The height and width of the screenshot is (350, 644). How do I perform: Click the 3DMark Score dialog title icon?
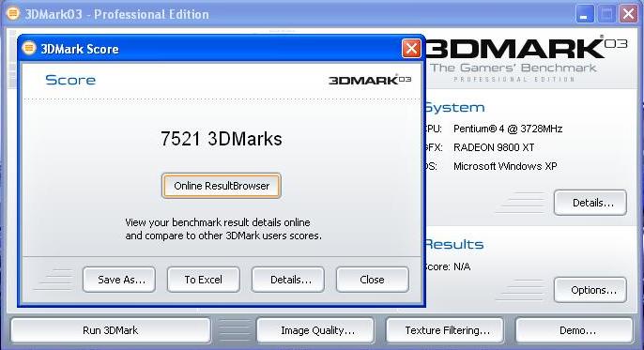29,48
